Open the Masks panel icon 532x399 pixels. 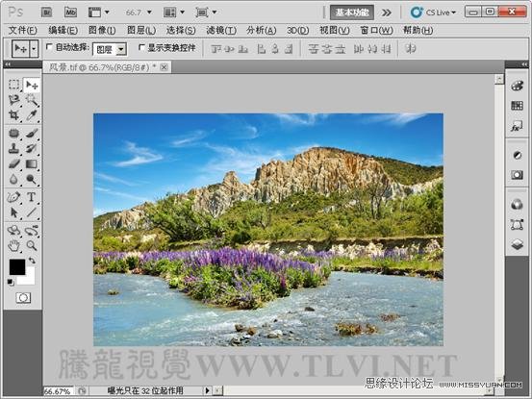(x=517, y=175)
